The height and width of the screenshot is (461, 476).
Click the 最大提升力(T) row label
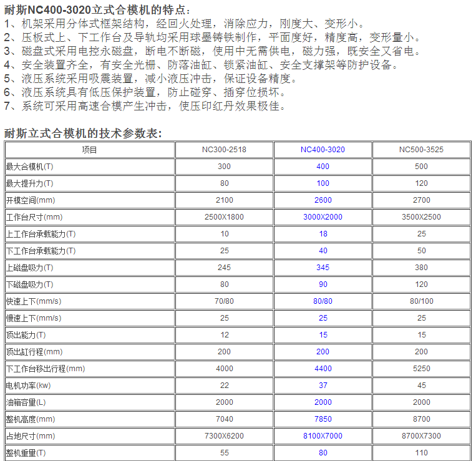pyautogui.click(x=30, y=183)
